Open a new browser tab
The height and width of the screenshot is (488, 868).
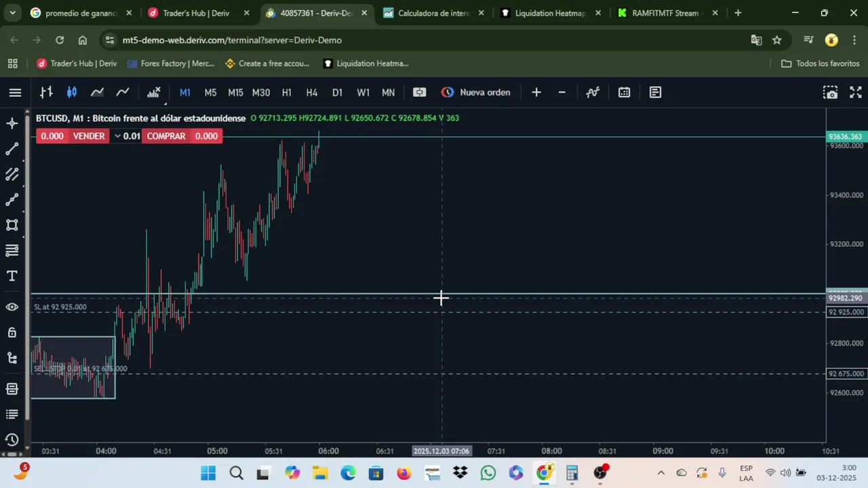click(x=738, y=13)
